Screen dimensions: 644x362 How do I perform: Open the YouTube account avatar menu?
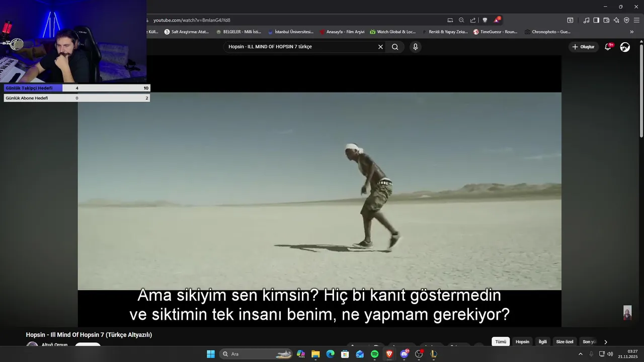tap(625, 47)
